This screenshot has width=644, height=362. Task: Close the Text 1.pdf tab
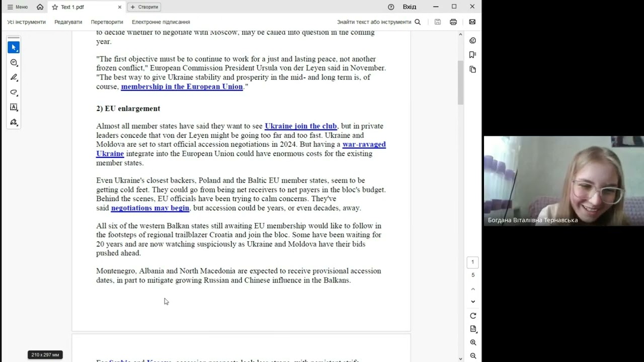(120, 7)
